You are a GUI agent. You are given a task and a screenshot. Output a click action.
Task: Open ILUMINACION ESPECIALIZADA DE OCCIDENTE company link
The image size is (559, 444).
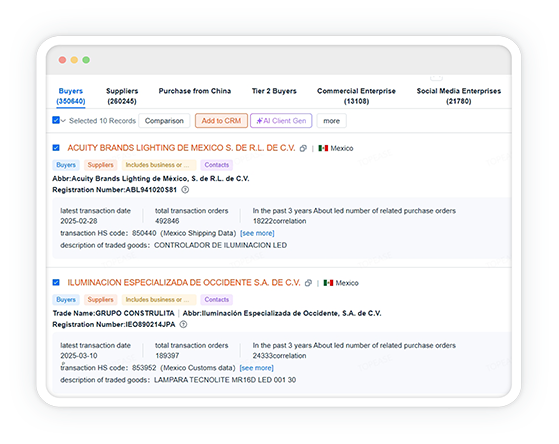point(184,282)
